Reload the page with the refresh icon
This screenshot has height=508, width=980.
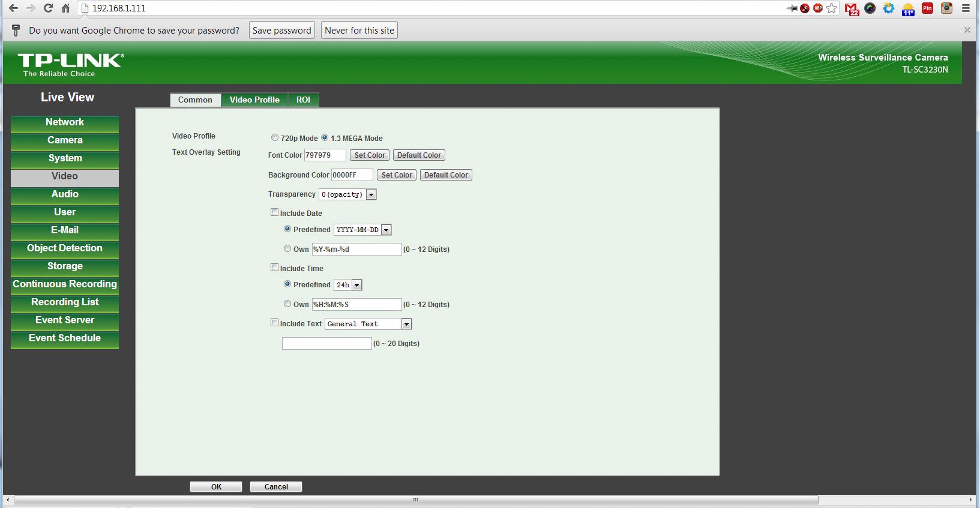tap(48, 8)
